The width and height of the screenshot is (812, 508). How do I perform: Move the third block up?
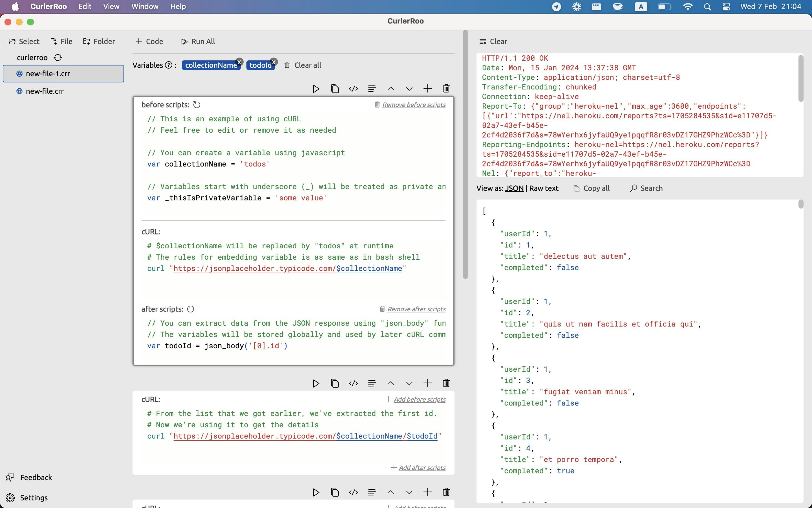click(390, 492)
